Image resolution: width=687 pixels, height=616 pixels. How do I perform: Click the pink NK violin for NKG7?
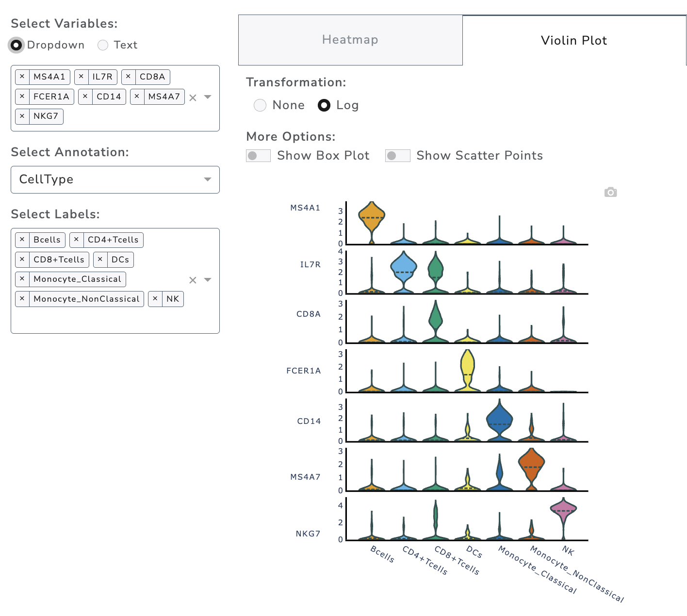[x=563, y=510]
